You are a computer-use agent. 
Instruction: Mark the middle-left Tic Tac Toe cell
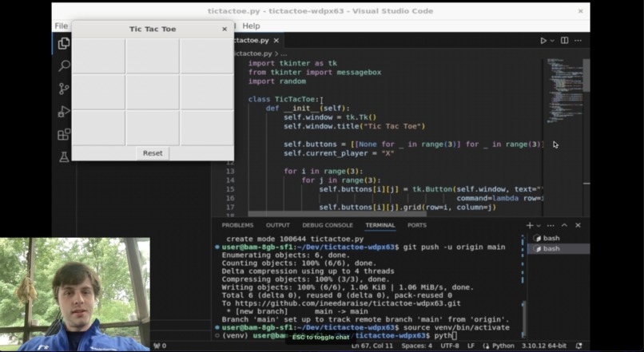click(x=98, y=92)
